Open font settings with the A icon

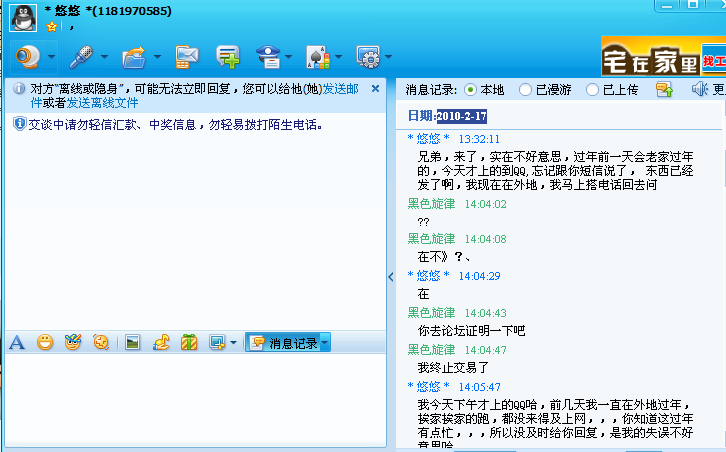tap(17, 343)
